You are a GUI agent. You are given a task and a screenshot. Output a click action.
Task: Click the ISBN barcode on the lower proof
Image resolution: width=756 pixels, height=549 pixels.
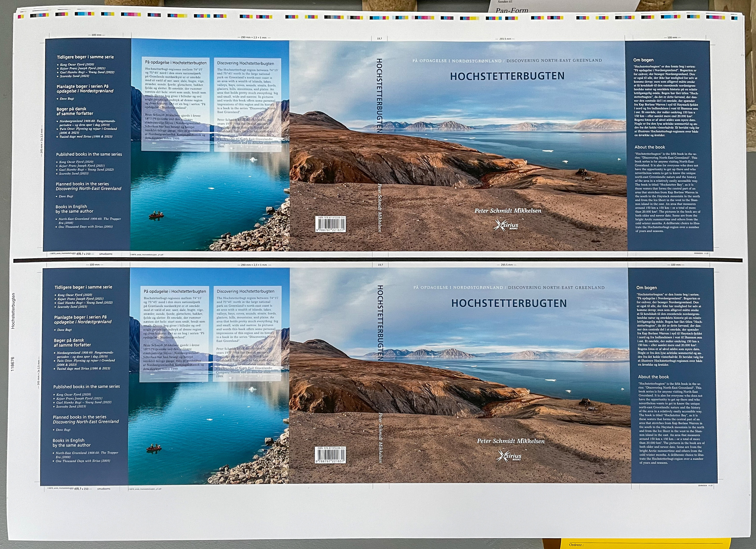[x=330, y=455]
